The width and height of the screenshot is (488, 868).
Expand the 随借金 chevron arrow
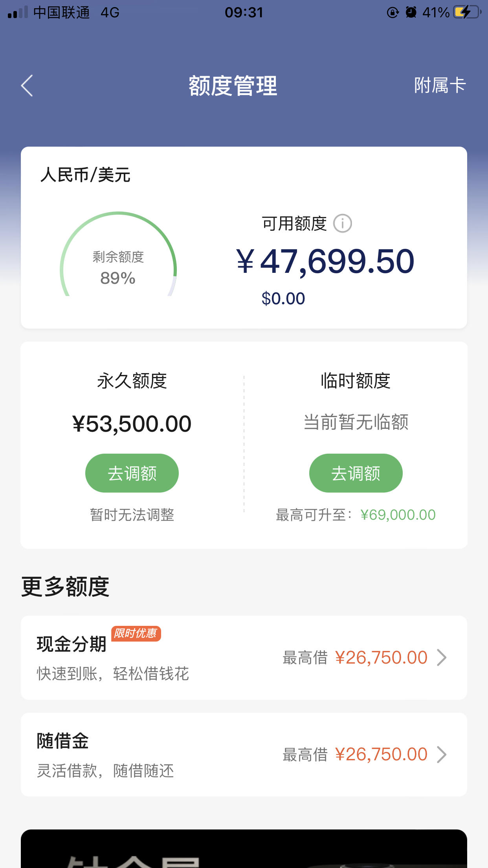(x=442, y=754)
